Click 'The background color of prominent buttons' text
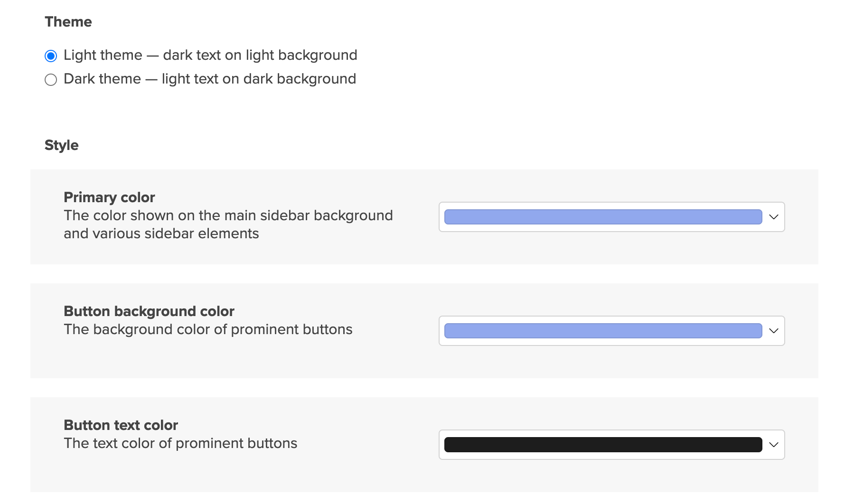 [x=208, y=329]
